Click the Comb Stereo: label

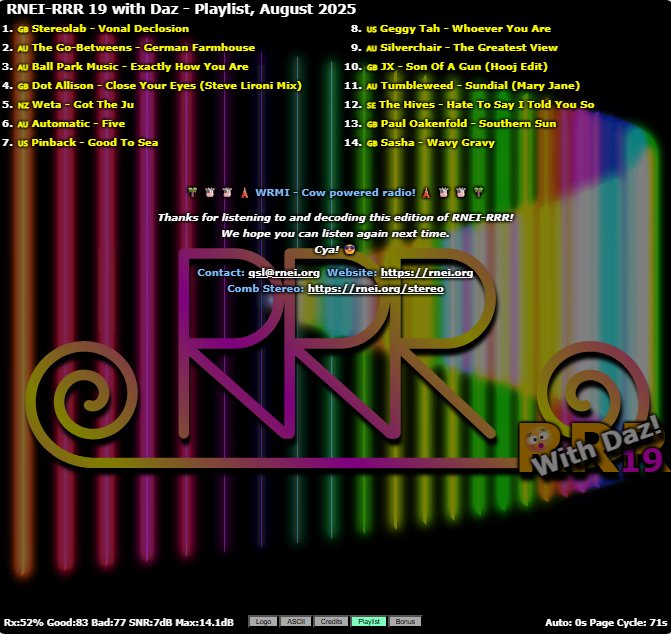tap(265, 289)
